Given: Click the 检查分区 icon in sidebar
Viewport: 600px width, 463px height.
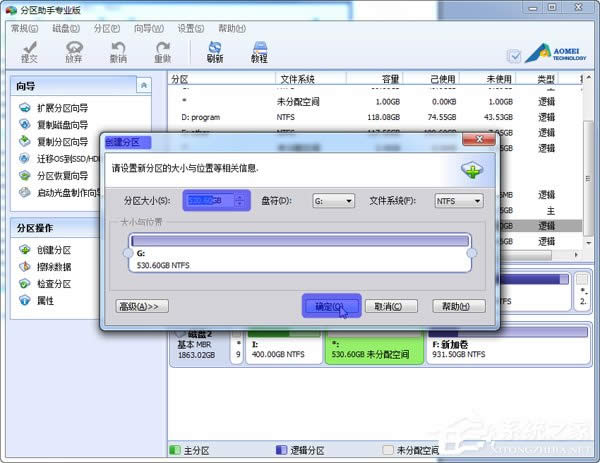Looking at the screenshot, I should click(26, 284).
